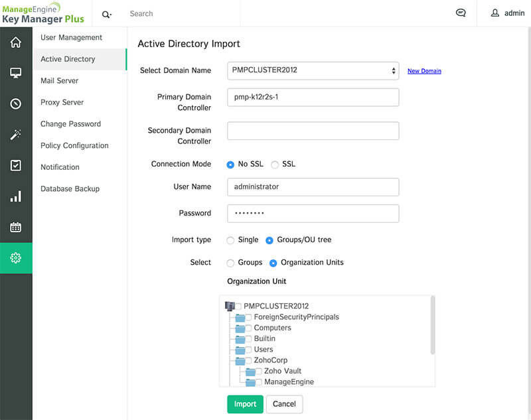The width and height of the screenshot is (531, 420).
Task: Go to Change Password
Action: click(x=70, y=124)
